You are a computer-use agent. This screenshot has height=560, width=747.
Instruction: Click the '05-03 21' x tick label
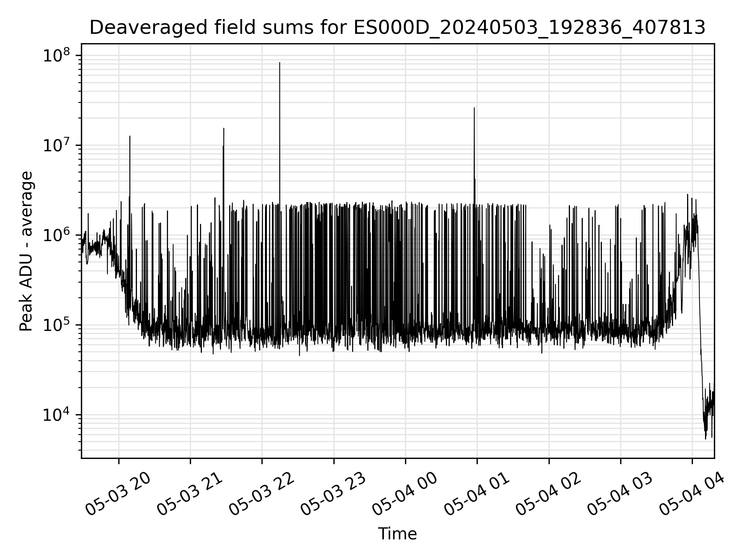pyautogui.click(x=190, y=494)
